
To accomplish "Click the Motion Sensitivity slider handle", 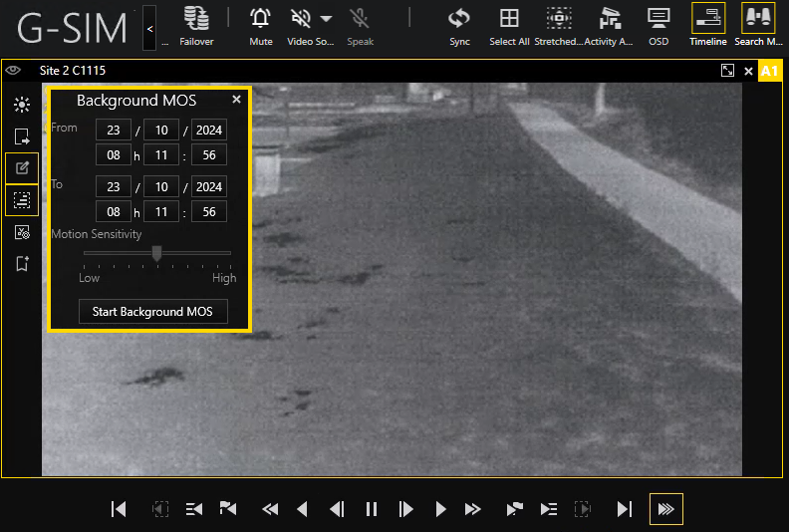I will pos(156,253).
